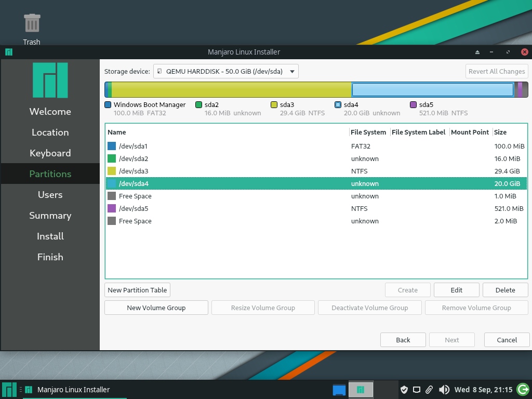Select the /dev/sda2 row
Viewport: 532px width, 399px height.
coord(316,158)
